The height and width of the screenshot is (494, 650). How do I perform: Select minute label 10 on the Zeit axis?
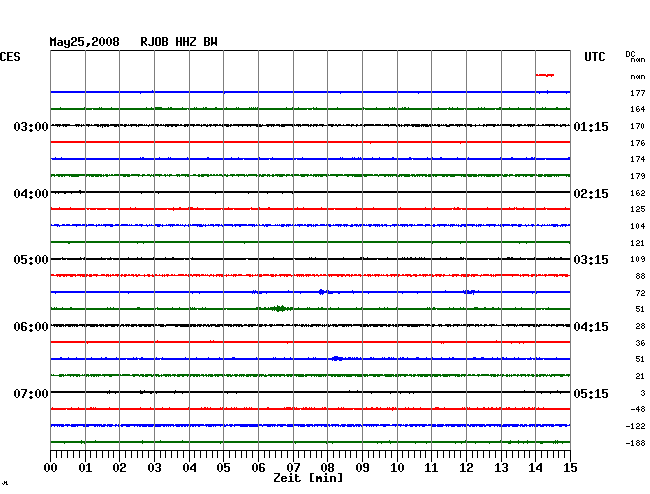tap(397, 468)
